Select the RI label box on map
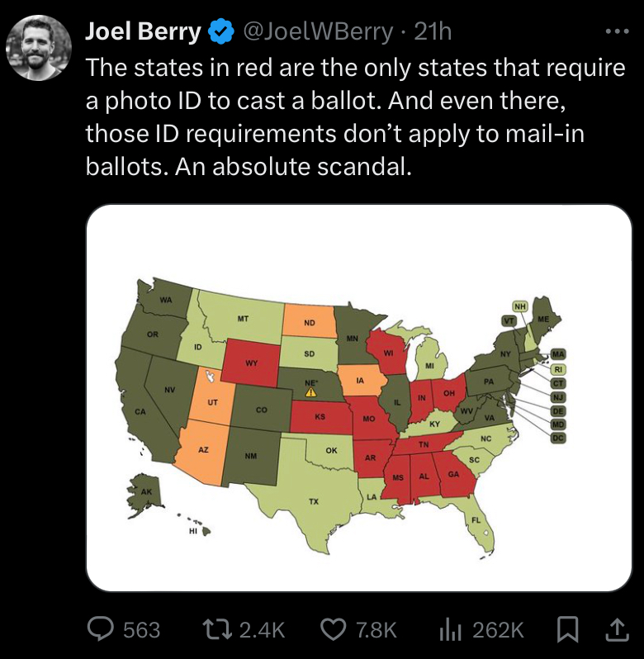The width and height of the screenshot is (644, 659). tap(558, 369)
